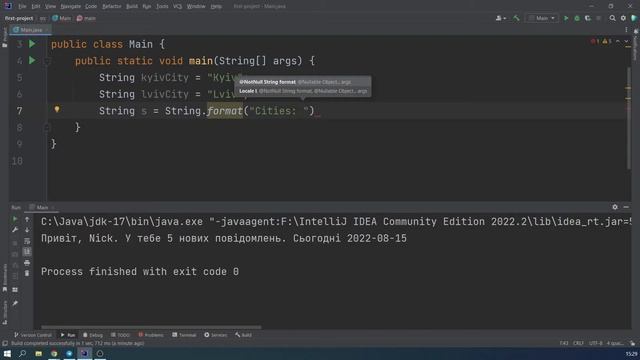Open the editor tabs more-options menu
Image resolution: width=640 pixels, height=360 pixels.
(x=626, y=30)
